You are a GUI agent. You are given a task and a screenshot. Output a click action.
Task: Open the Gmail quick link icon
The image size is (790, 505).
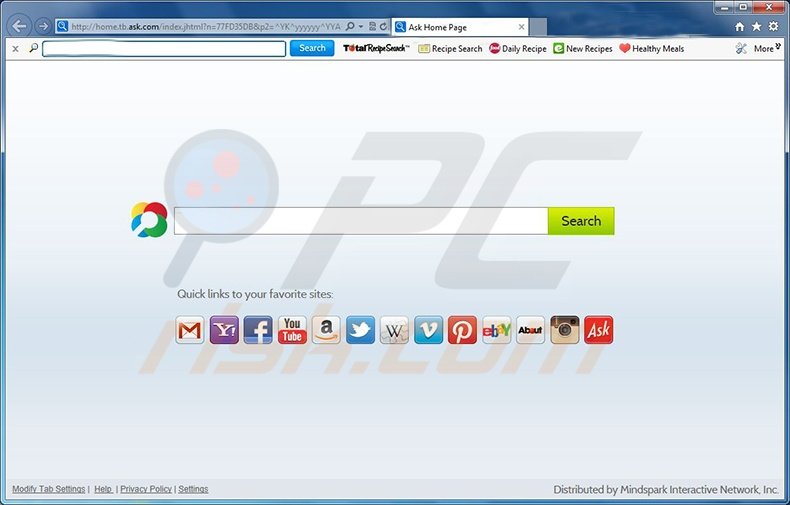click(190, 330)
